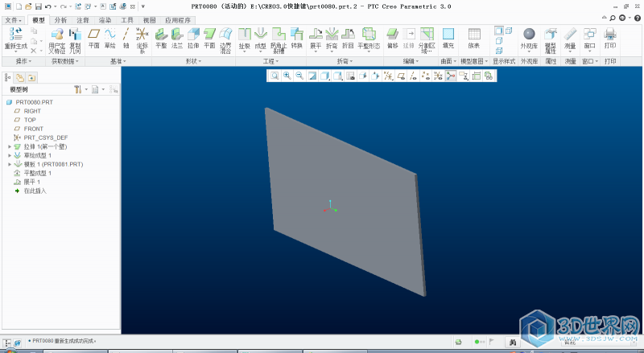Open the 外观库 appearance gallery sphere
Screen dimensions: 644x353
click(x=529, y=34)
